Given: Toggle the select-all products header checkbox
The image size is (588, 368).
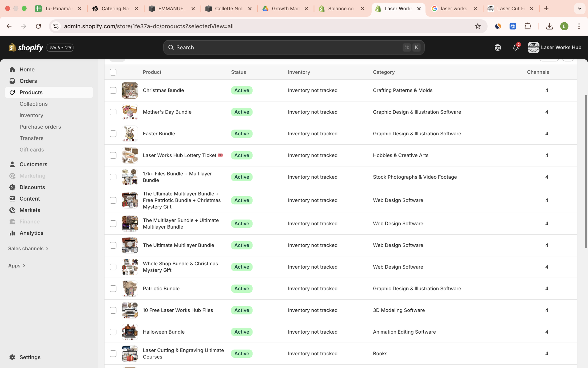Looking at the screenshot, I should pos(113,72).
